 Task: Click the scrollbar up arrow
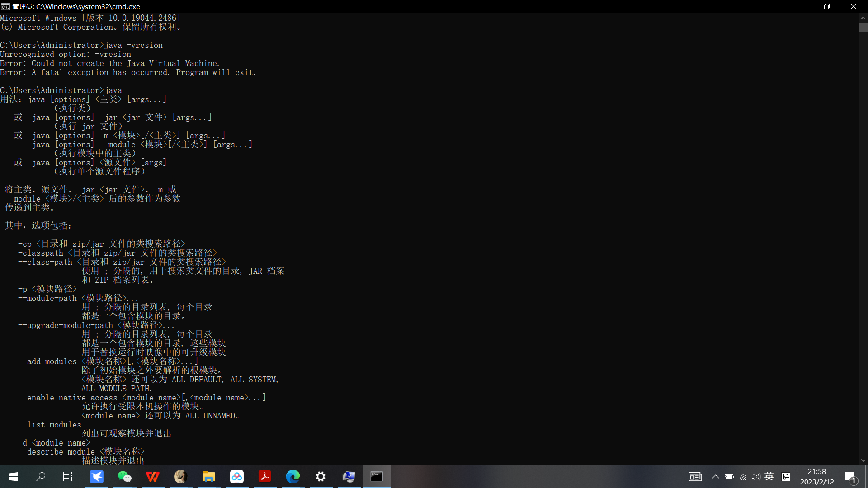pyautogui.click(x=863, y=18)
